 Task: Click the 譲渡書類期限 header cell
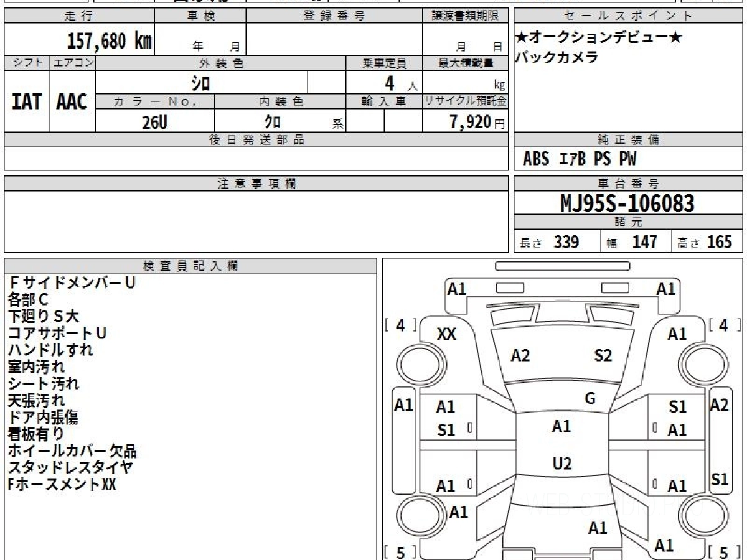[x=465, y=16]
